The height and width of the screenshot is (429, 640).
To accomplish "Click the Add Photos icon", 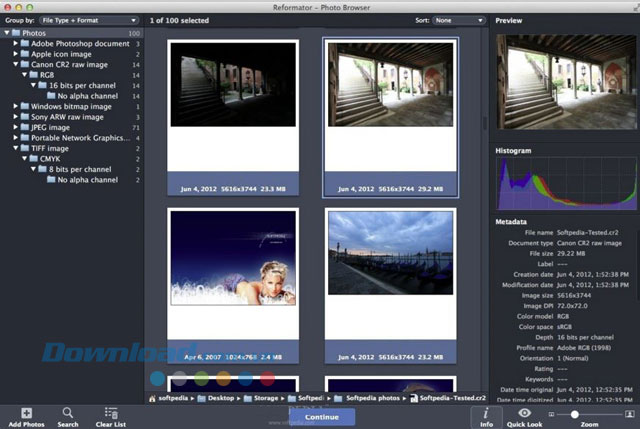I will [x=26, y=412].
